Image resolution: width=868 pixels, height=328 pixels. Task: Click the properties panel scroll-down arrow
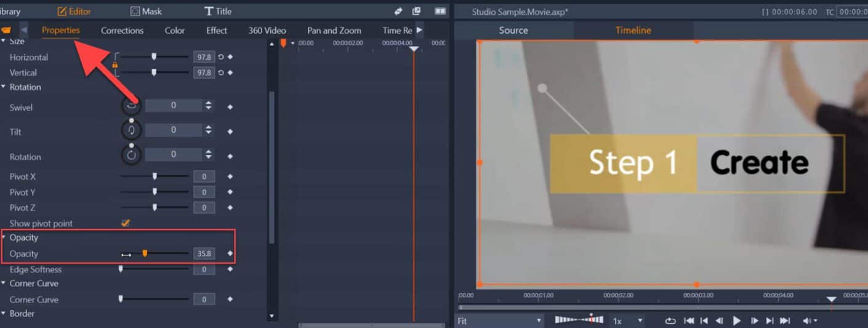[x=271, y=316]
